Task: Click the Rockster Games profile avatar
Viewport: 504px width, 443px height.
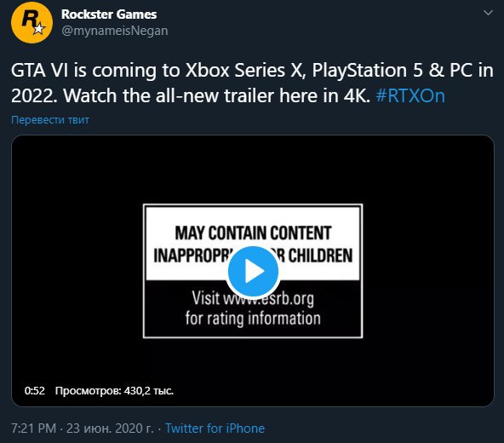Action: click(31, 22)
